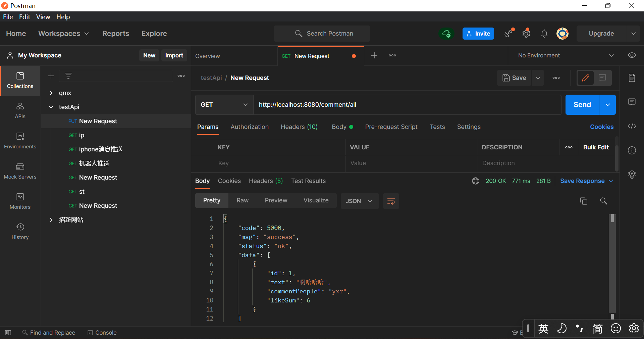Viewport: 644px width, 339px height.
Task: Open notifications bell
Action: [x=544, y=34]
